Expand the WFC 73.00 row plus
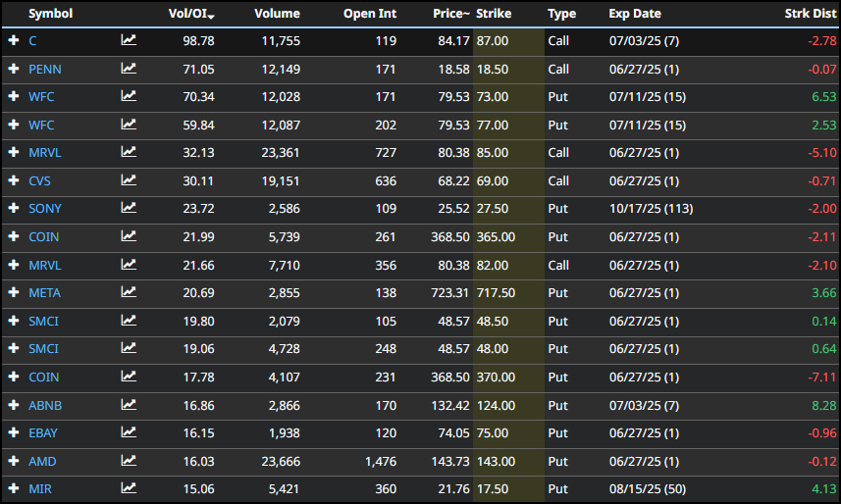 [x=14, y=96]
